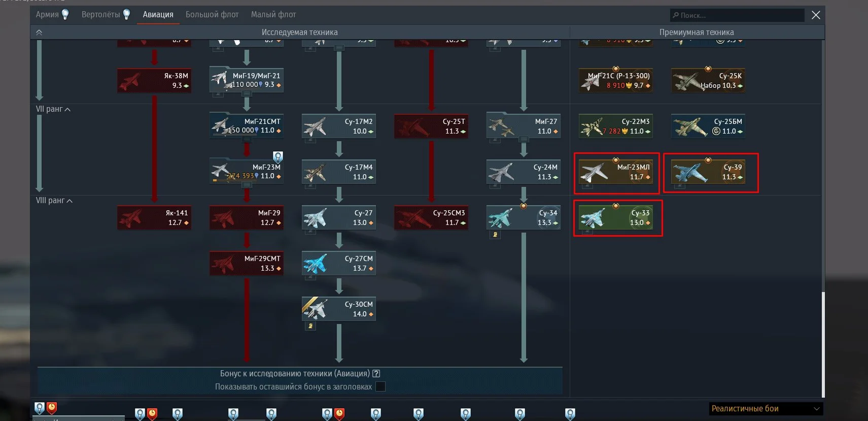
Task: Open the Реалистичные бои mode dropdown
Action: click(x=766, y=409)
